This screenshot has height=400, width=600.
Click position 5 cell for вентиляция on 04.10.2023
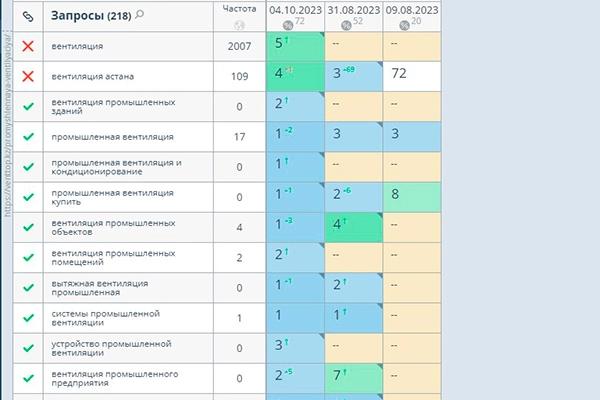295,46
